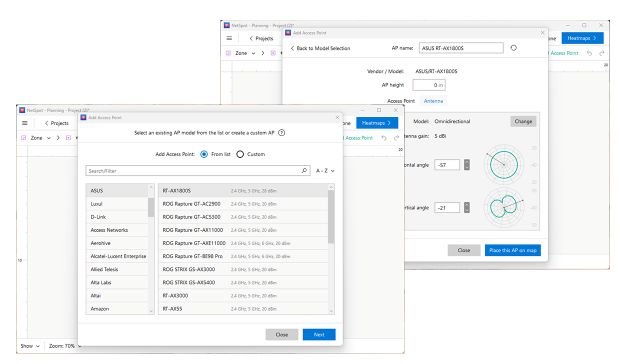
Task: Click the undo arrow in front window toolbar
Action: 384,138
